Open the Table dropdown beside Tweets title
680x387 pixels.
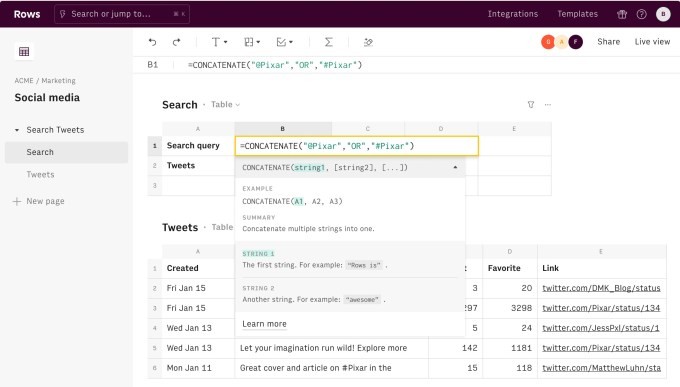tap(222, 227)
